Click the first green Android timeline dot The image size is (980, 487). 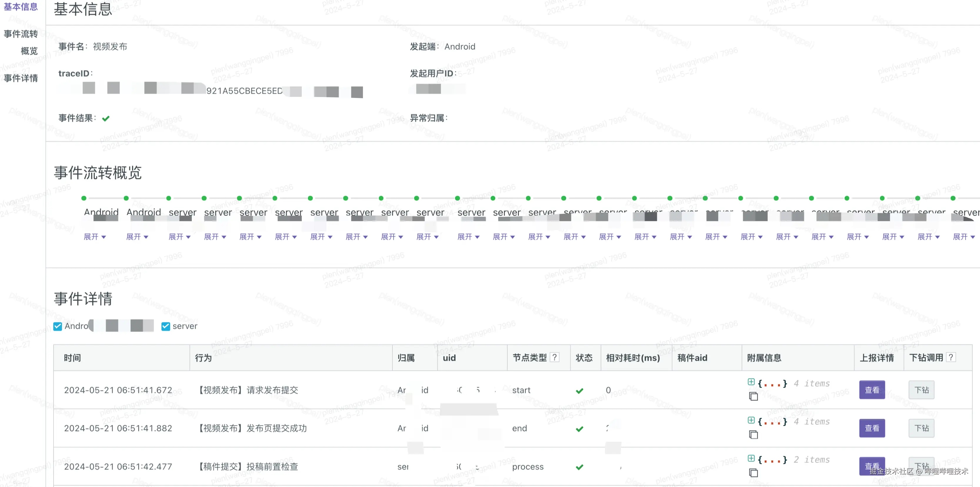84,198
